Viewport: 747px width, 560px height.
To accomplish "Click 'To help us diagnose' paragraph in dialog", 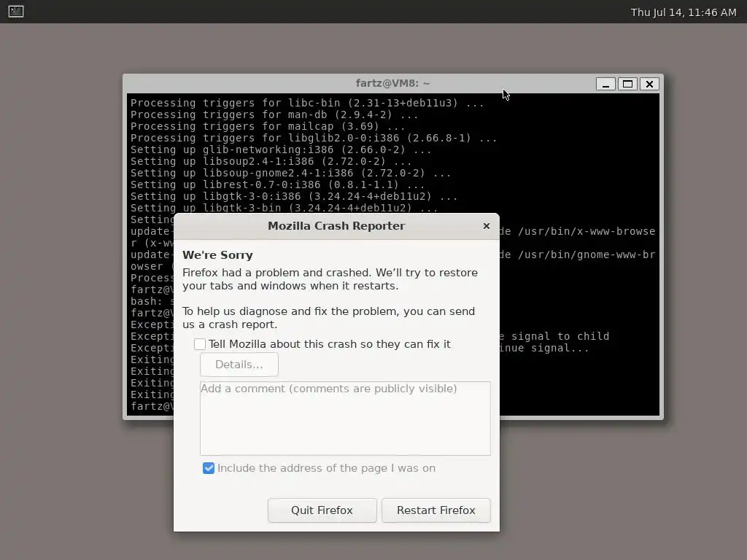I will pyautogui.click(x=329, y=318).
